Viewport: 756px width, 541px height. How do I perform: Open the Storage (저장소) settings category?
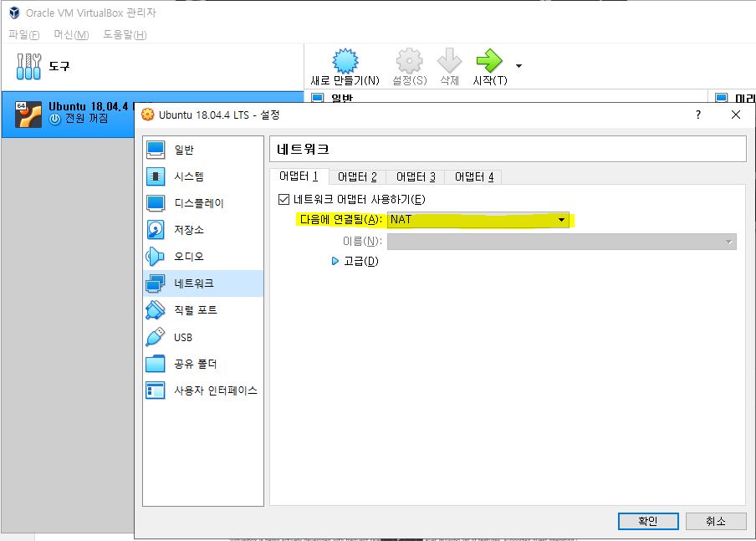point(203,230)
